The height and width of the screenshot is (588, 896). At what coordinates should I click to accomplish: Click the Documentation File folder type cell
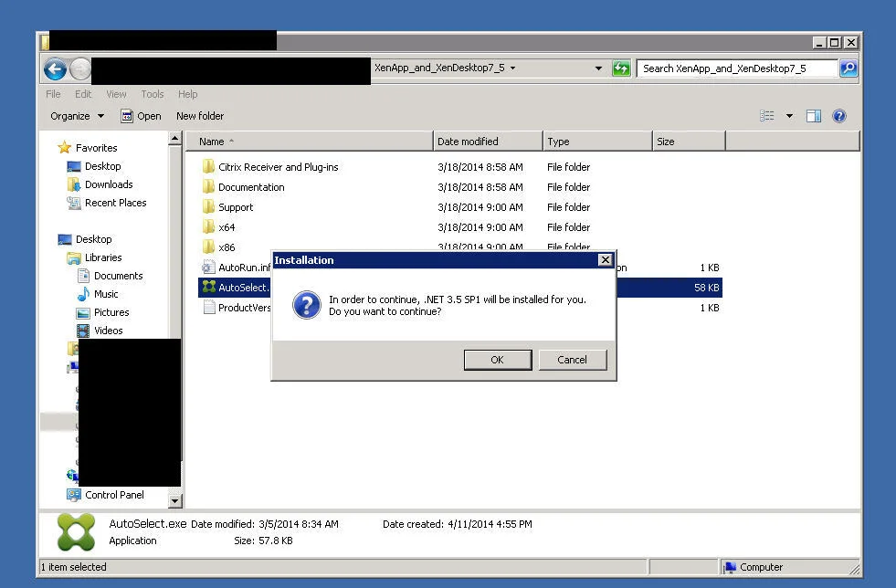coord(569,187)
